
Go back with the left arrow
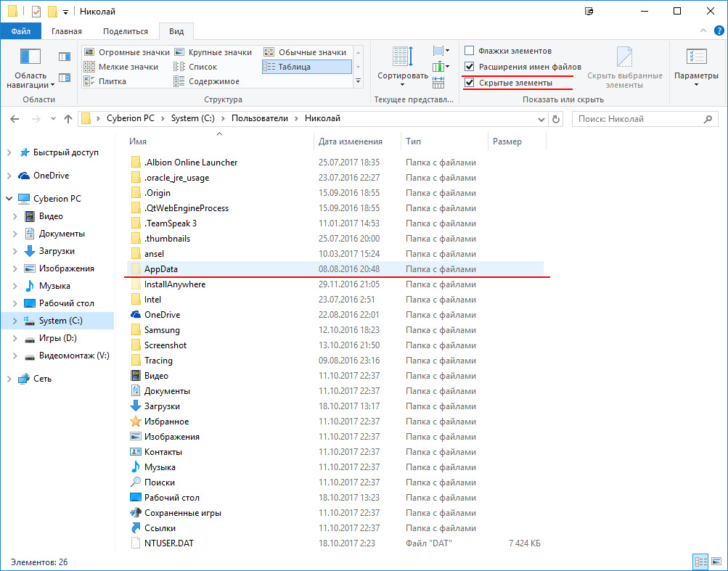click(x=15, y=119)
